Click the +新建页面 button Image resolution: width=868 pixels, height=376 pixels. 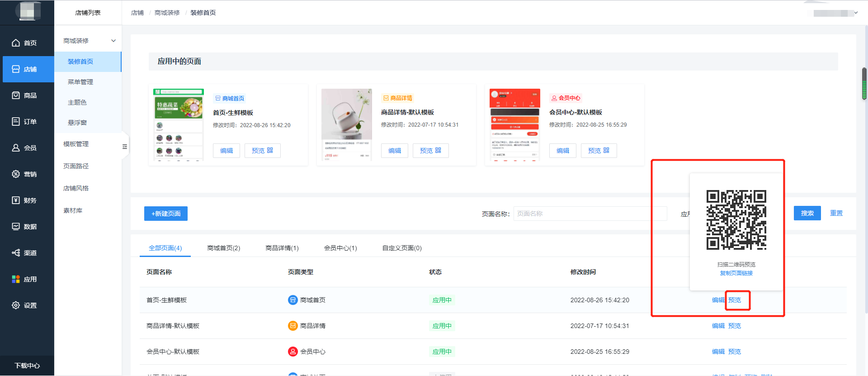pos(166,214)
